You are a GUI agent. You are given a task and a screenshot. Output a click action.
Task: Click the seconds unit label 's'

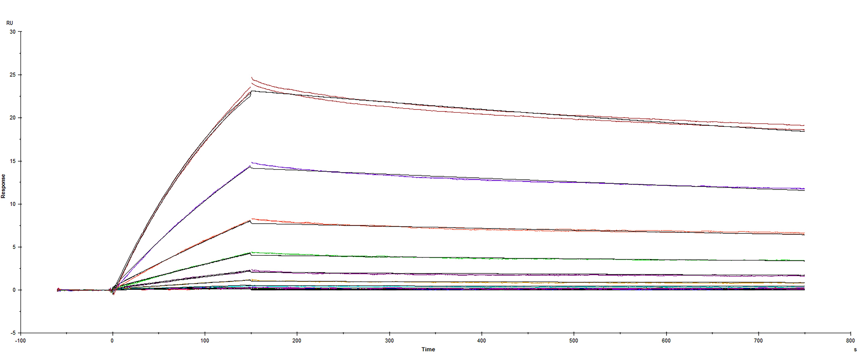coord(855,349)
